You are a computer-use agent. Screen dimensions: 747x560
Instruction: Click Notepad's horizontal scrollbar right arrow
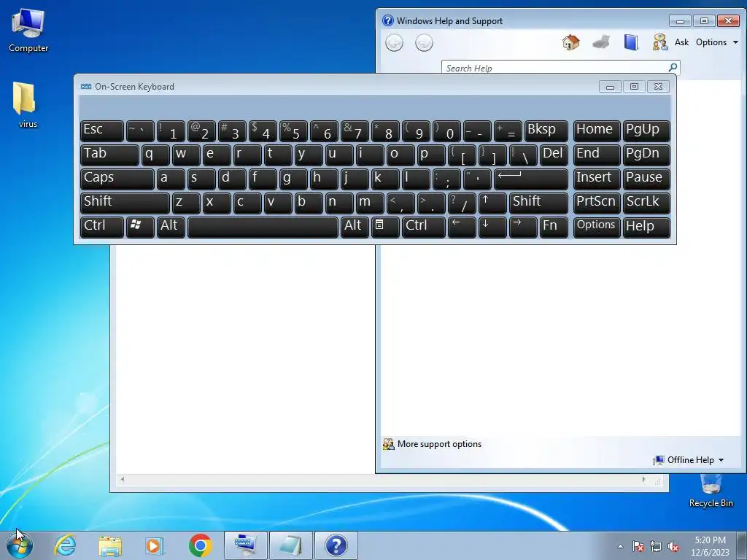coord(643,480)
